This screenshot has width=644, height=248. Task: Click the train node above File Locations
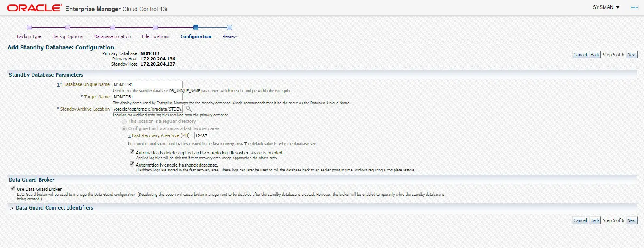[155, 28]
